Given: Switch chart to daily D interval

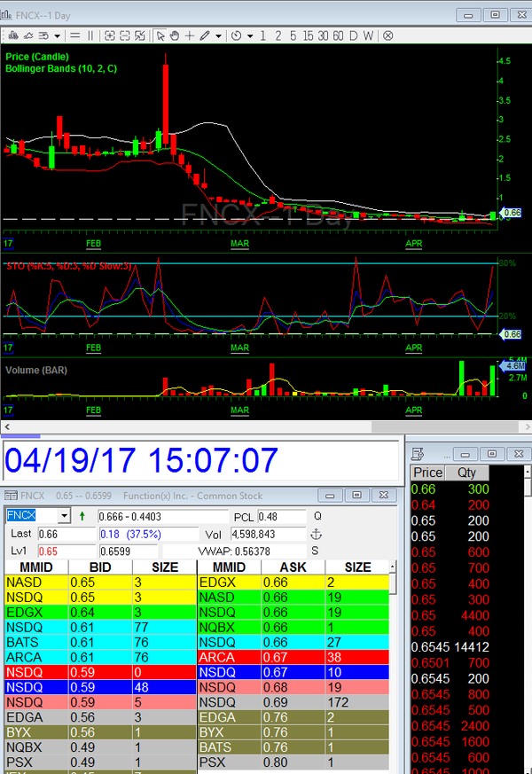Looking at the screenshot, I should 352,35.
